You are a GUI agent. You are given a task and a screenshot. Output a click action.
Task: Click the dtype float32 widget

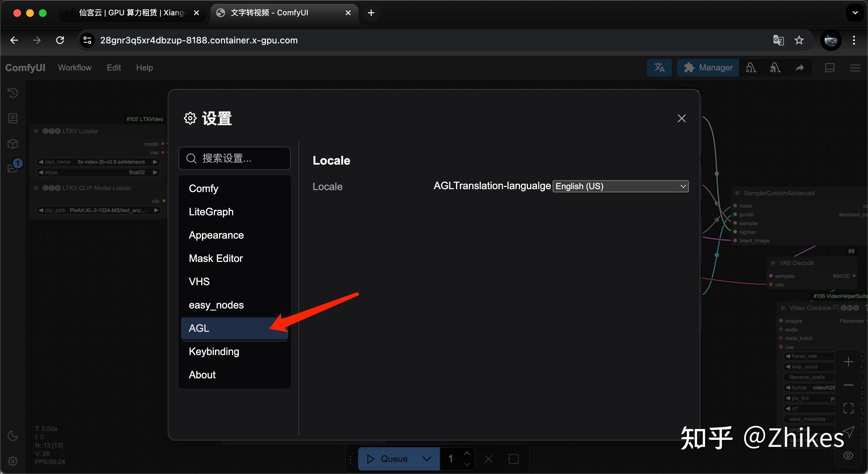click(x=98, y=172)
